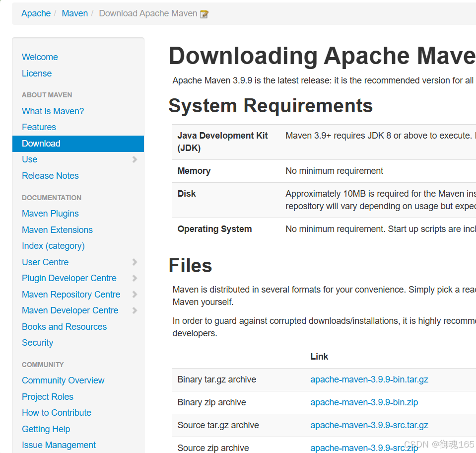Click the DOCUMENTATION sidebar header
Image resolution: width=476 pixels, height=453 pixels.
[x=52, y=198]
